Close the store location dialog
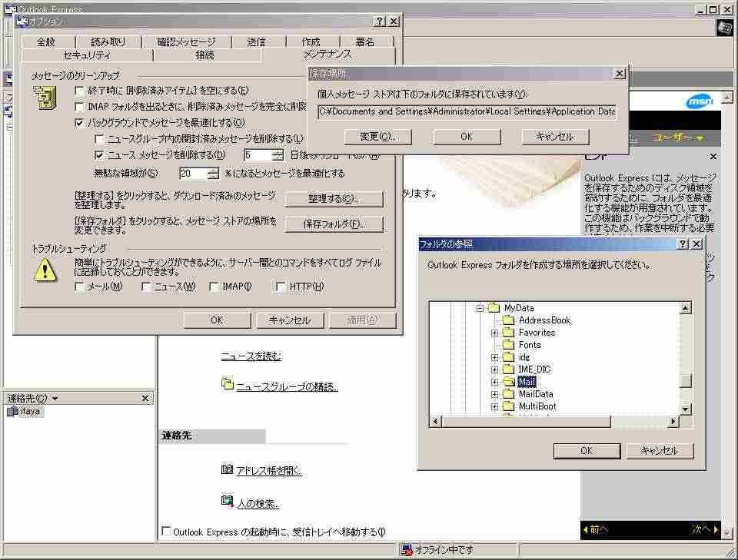This screenshot has width=738, height=560. 620,73
